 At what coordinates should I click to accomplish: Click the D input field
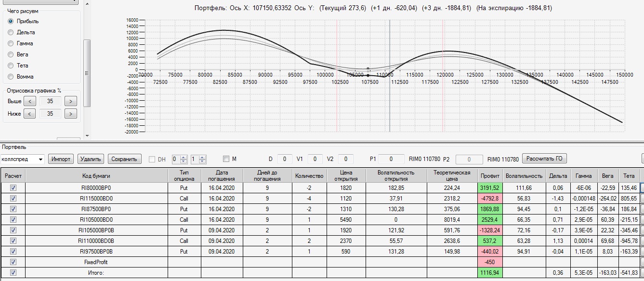(285, 159)
